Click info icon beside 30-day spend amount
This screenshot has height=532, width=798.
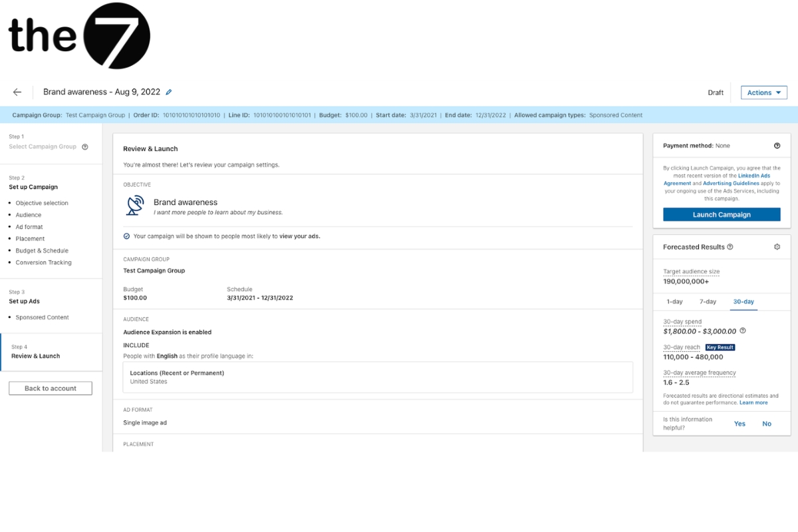click(743, 331)
